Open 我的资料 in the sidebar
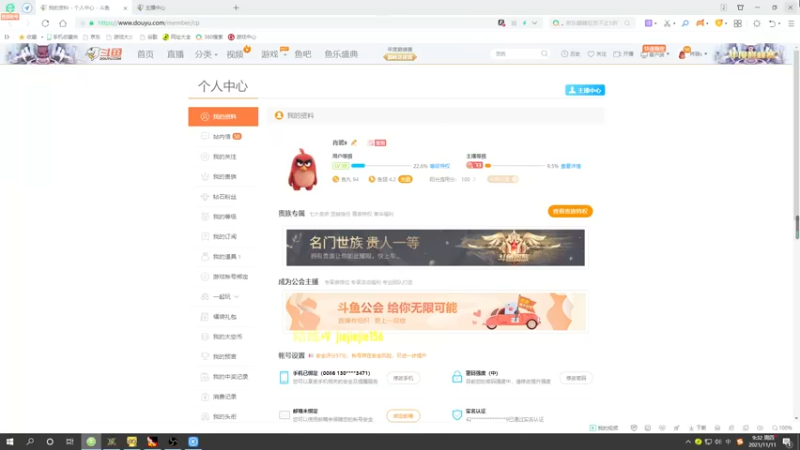 pyautogui.click(x=223, y=116)
